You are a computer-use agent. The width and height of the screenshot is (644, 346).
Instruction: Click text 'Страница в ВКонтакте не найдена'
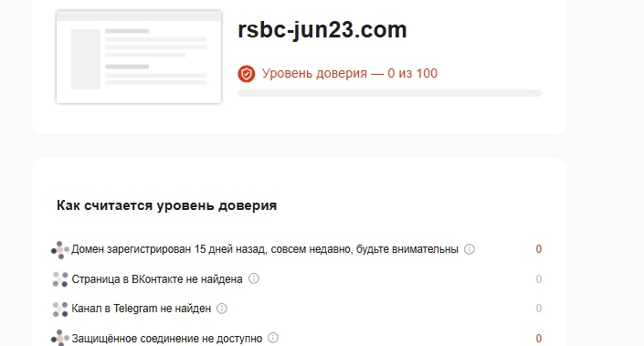pyautogui.click(x=157, y=279)
